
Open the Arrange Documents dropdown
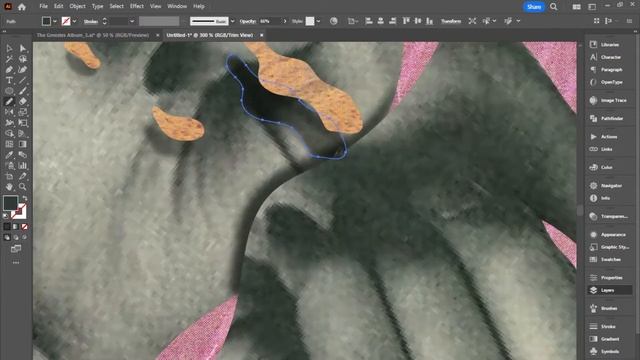[x=576, y=7]
